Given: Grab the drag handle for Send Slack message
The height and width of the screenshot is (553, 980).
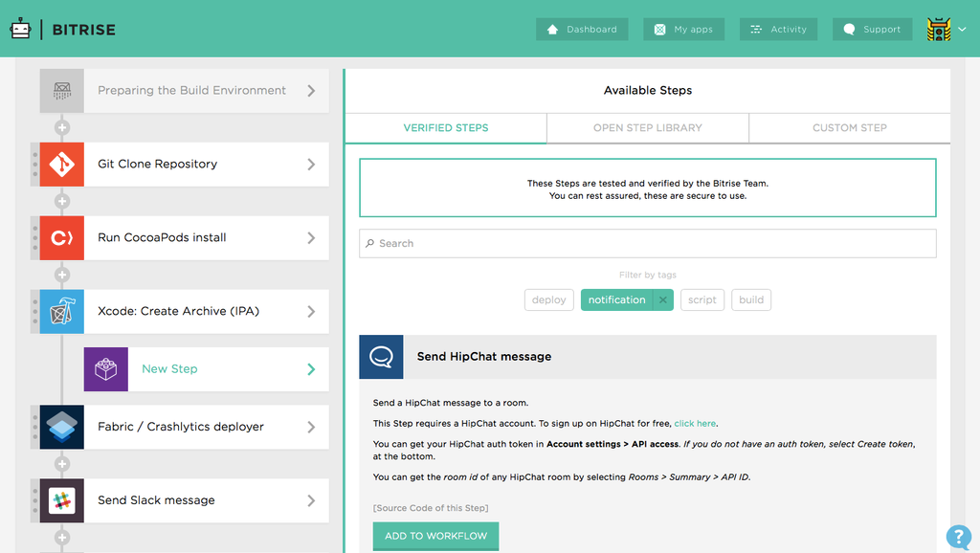Looking at the screenshot, I should [35, 500].
